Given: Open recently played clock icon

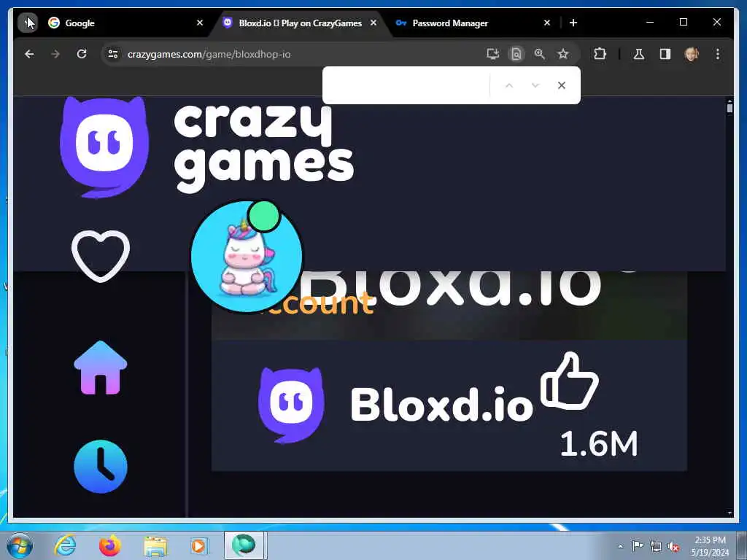Looking at the screenshot, I should 101,466.
